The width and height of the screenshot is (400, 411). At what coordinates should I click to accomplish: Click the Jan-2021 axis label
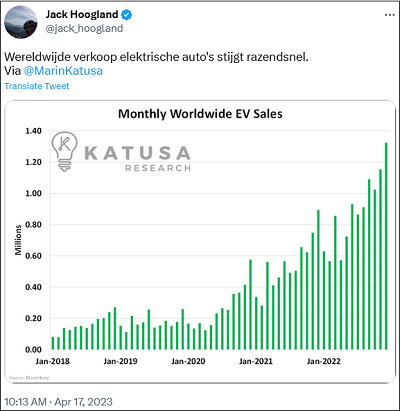(256, 361)
